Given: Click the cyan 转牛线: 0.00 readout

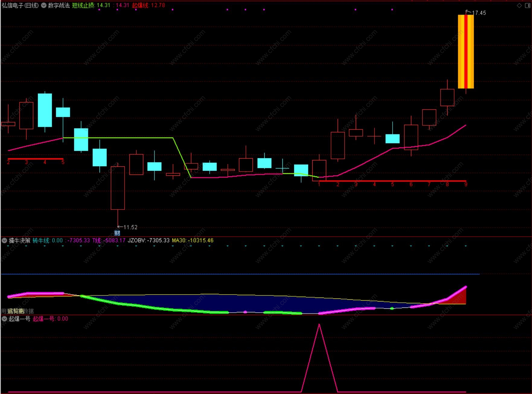Looking at the screenshot, I should point(48,240).
